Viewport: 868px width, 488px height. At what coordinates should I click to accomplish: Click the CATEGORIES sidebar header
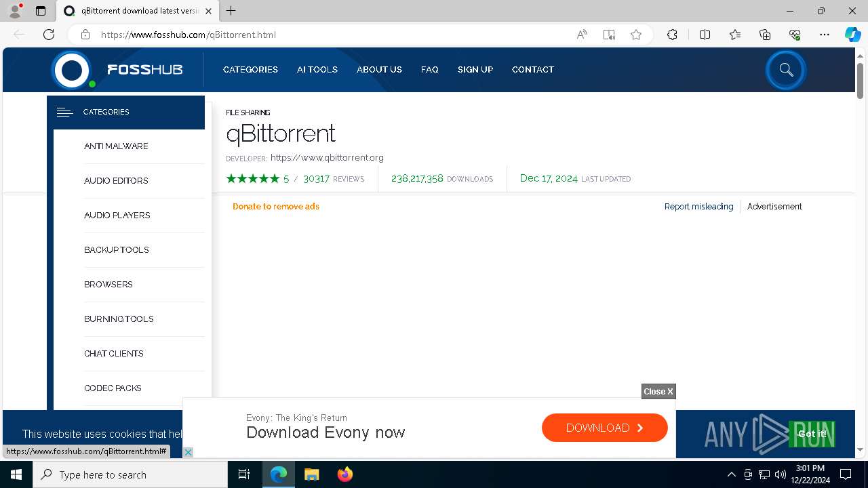(126, 113)
